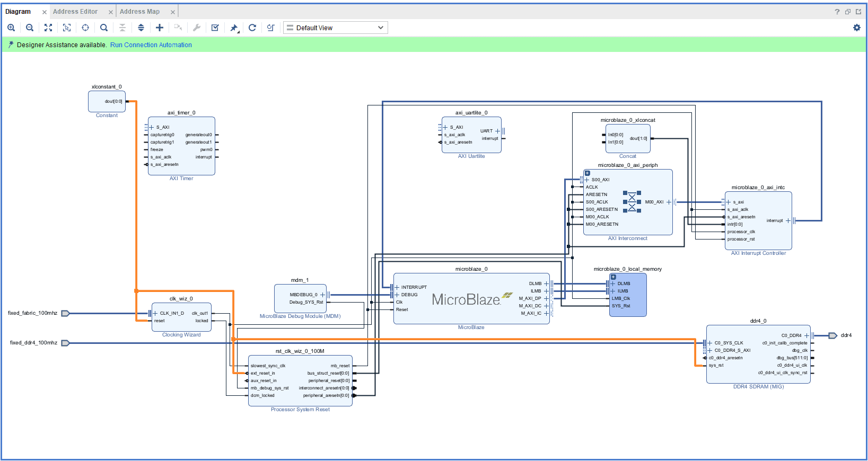Click the Zoom In toolbar icon

11,28
